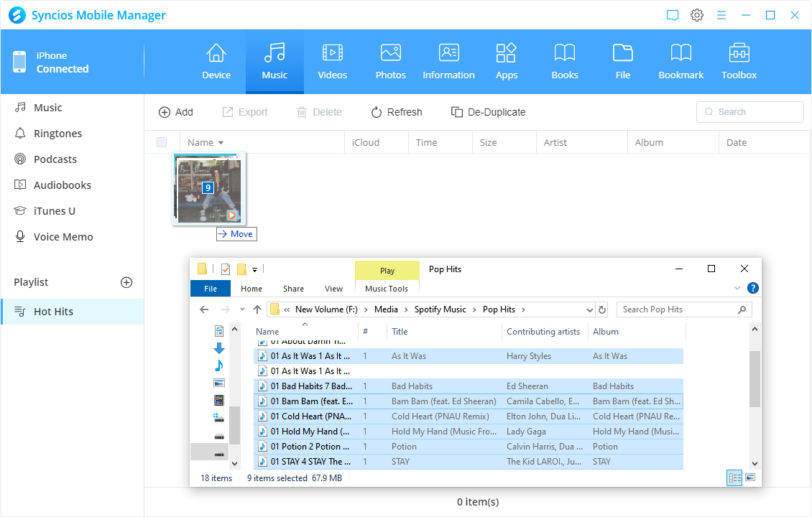
Task: Open the Music Tools ribbon tab
Action: (x=387, y=289)
